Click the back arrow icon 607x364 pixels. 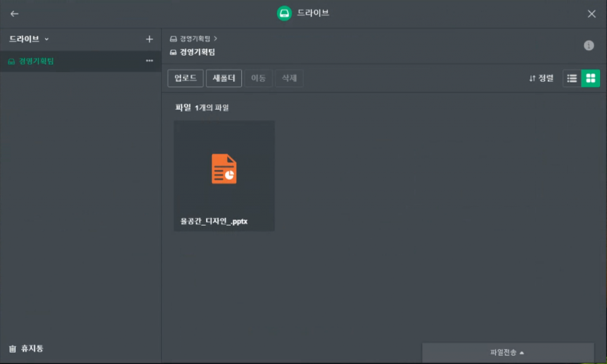click(14, 14)
